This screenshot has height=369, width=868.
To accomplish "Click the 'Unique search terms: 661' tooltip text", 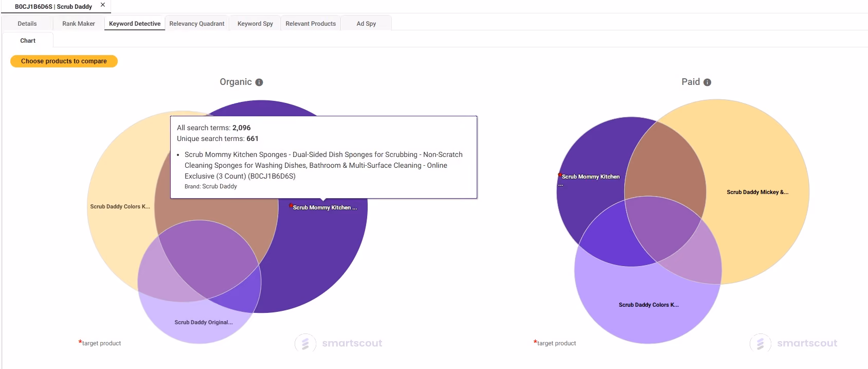I will pos(218,138).
